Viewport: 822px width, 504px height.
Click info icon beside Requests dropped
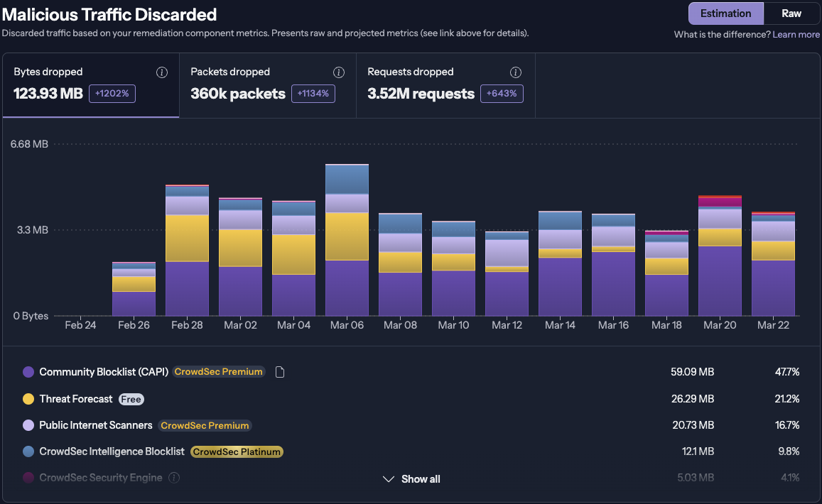coord(516,72)
